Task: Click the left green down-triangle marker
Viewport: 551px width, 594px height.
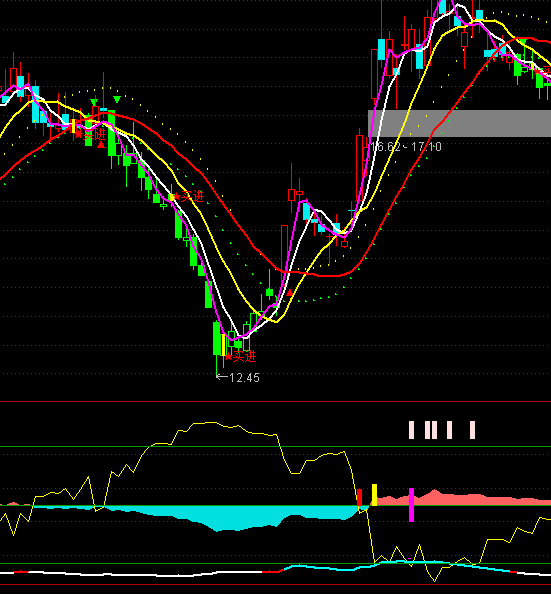Action: [94, 102]
